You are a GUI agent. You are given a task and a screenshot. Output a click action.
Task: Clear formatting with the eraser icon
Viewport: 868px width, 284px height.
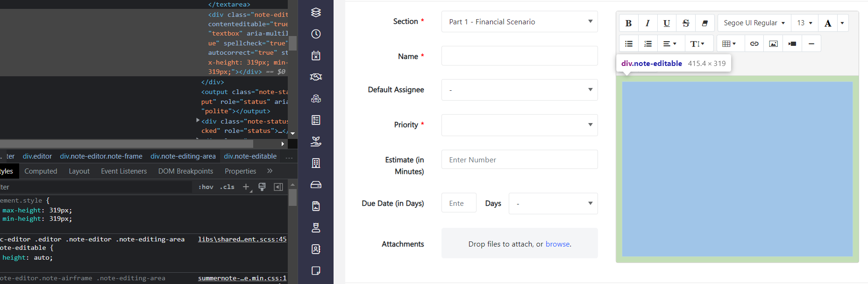[705, 22]
